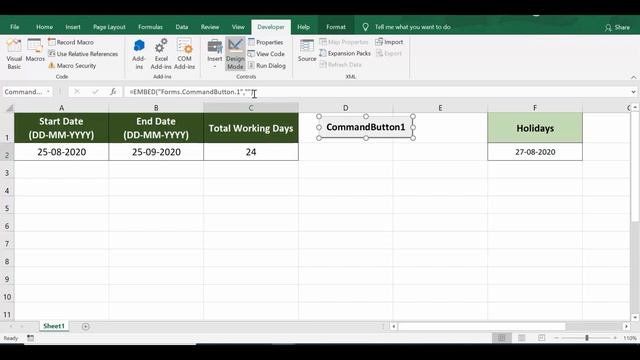The image size is (640, 360).
Task: Switch to Normal view
Action: tap(502, 338)
